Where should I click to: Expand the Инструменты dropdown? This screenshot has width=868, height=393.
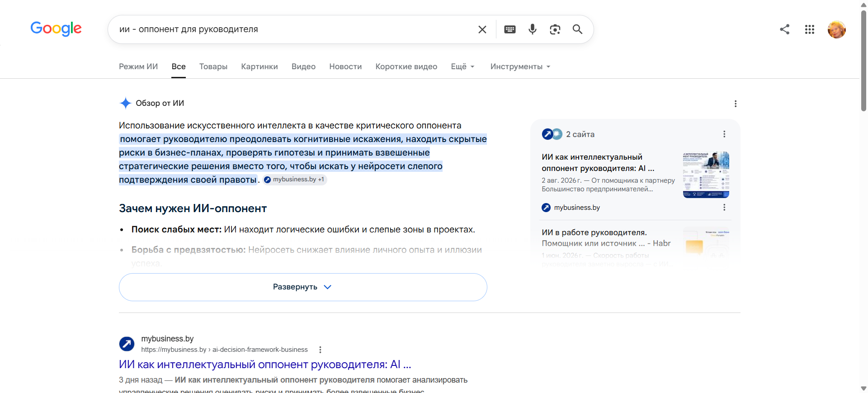[520, 66]
